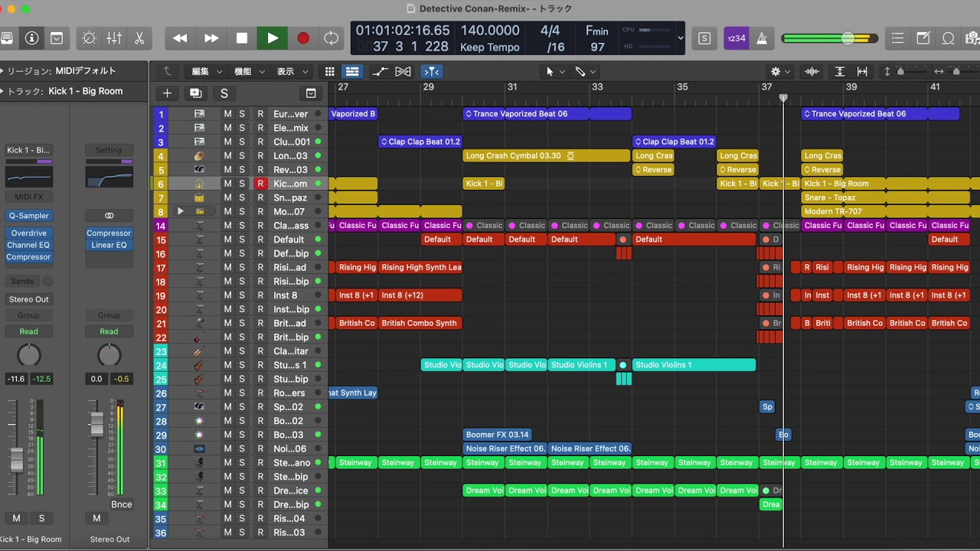This screenshot has height=551, width=980.
Task: Open the Fmin key signature field
Action: [x=596, y=31]
